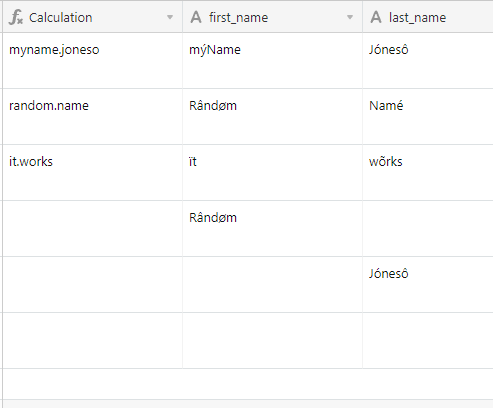Open the Calculation column dropdown arrow
The width and height of the screenshot is (493, 408).
point(170,17)
